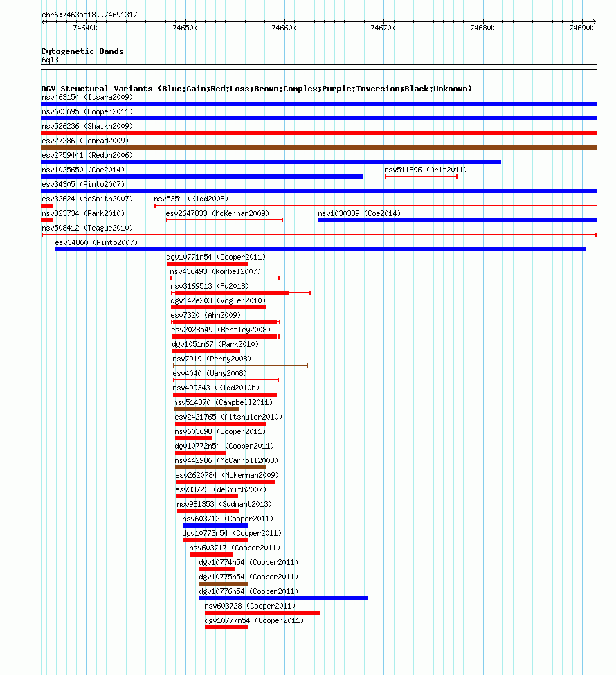Click the nsv463154 (Itsara2009) variant label

[x=87, y=98]
